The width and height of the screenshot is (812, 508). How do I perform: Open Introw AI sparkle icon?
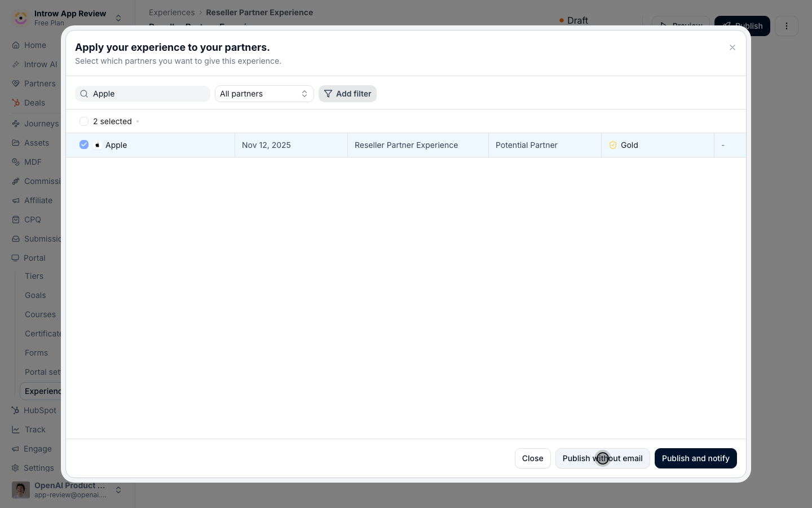pos(16,64)
